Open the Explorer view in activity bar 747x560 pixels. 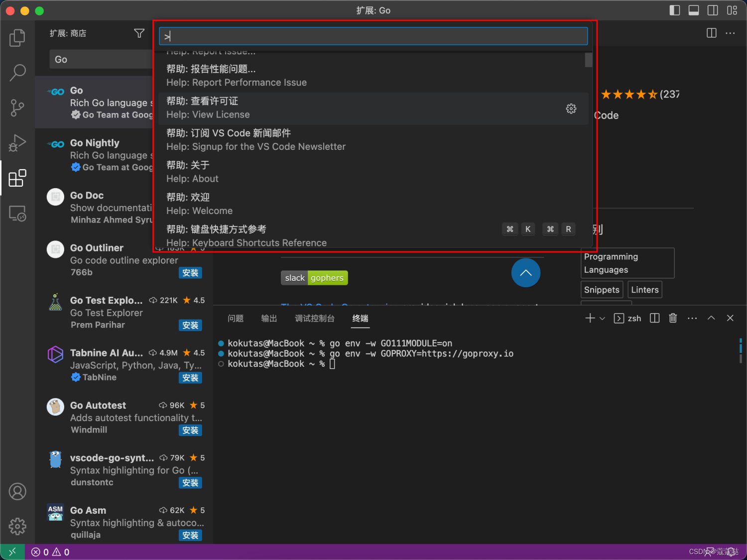tap(17, 38)
